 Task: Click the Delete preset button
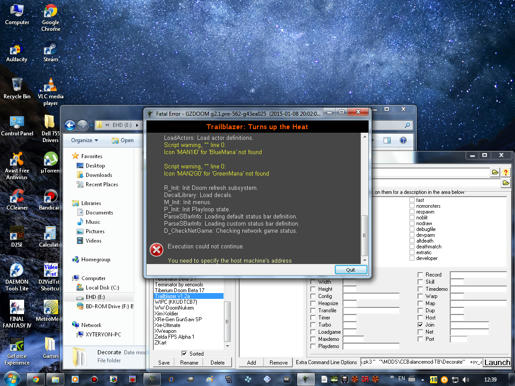coord(217,362)
